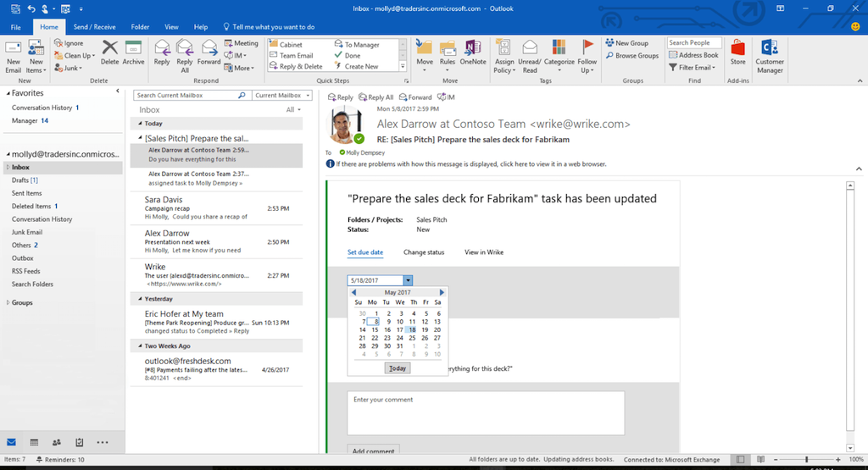Click Set due date link

[x=364, y=252]
